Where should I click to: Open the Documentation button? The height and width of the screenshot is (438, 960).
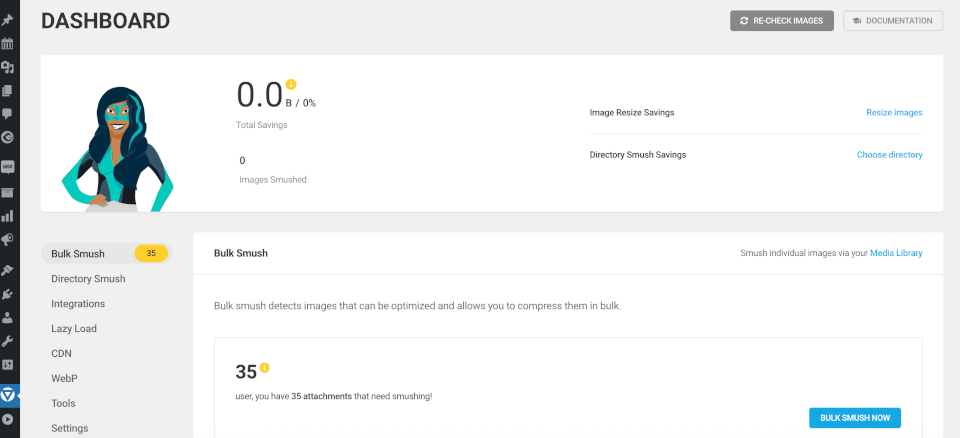point(893,20)
